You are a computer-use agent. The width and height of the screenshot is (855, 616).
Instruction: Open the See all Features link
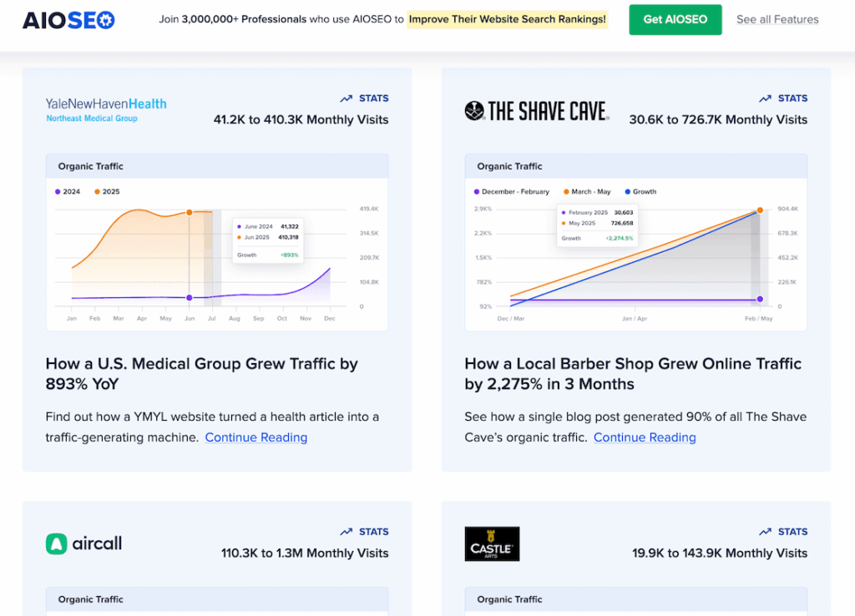click(x=777, y=19)
